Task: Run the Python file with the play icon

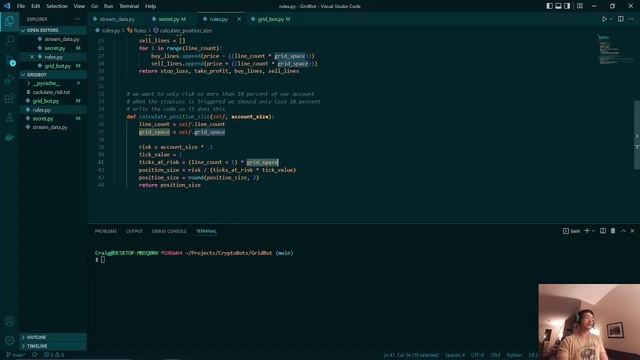Action: coord(604,19)
